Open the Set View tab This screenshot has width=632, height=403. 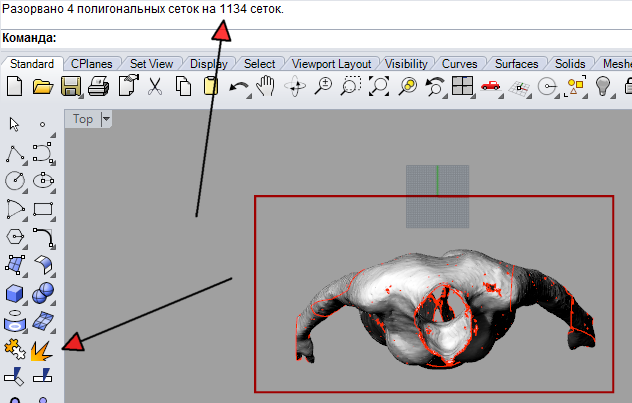pos(152,64)
